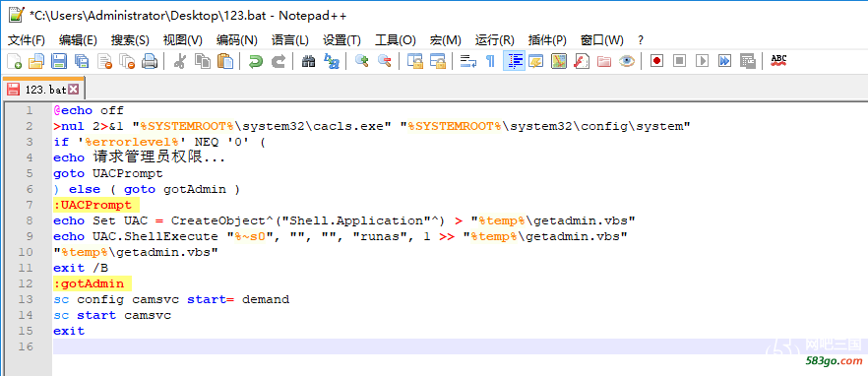868x376 pixels.
Task: Click the Zoom Out magnifier icon
Action: 384,61
